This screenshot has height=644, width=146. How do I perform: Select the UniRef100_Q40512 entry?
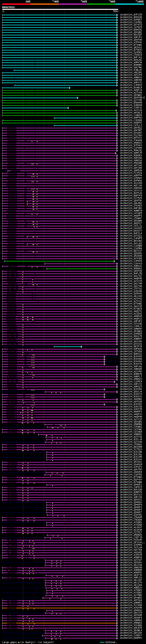click(x=131, y=128)
